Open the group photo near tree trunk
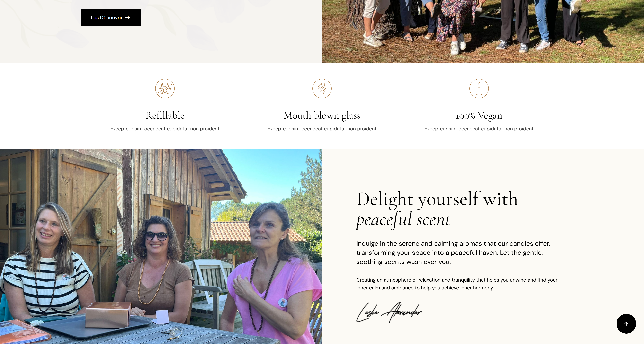Screen dimensions: 644x344 (483, 31)
